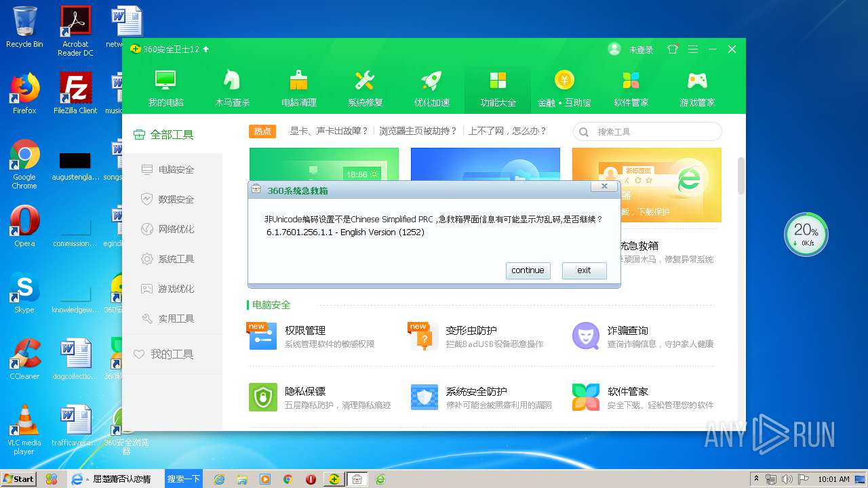This screenshot has height=488, width=868.
Task: Open 软件管家 in top toolbar
Action: coord(631,89)
